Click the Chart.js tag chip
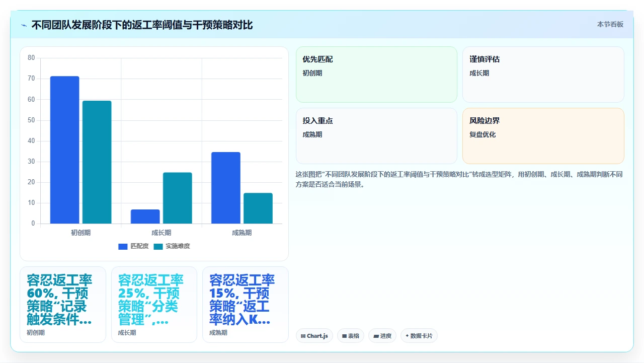 (x=314, y=336)
